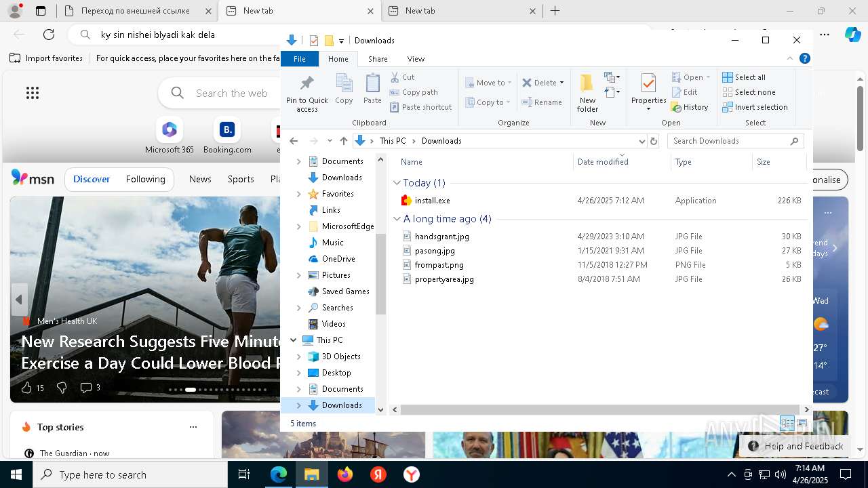Open the Copy to dropdown
The height and width of the screenshot is (488, 868).
click(x=488, y=102)
